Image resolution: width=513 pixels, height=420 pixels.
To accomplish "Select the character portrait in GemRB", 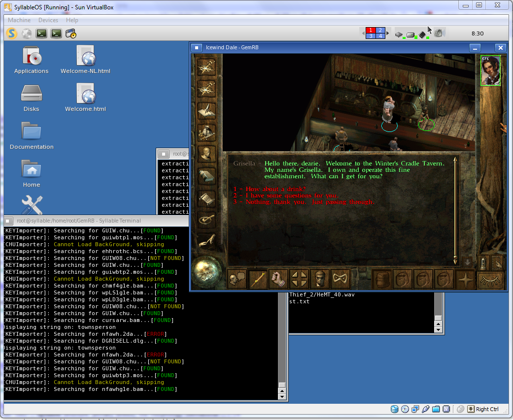I will [490, 70].
